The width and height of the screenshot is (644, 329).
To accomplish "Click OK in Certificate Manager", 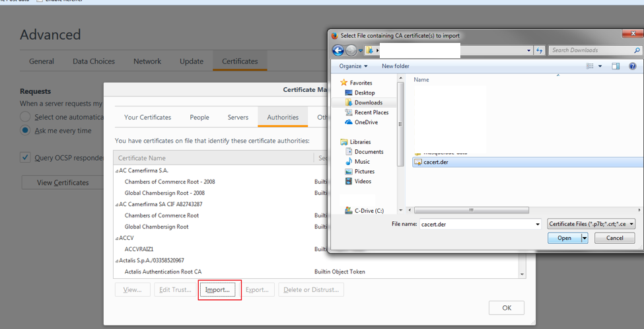I will [x=507, y=308].
